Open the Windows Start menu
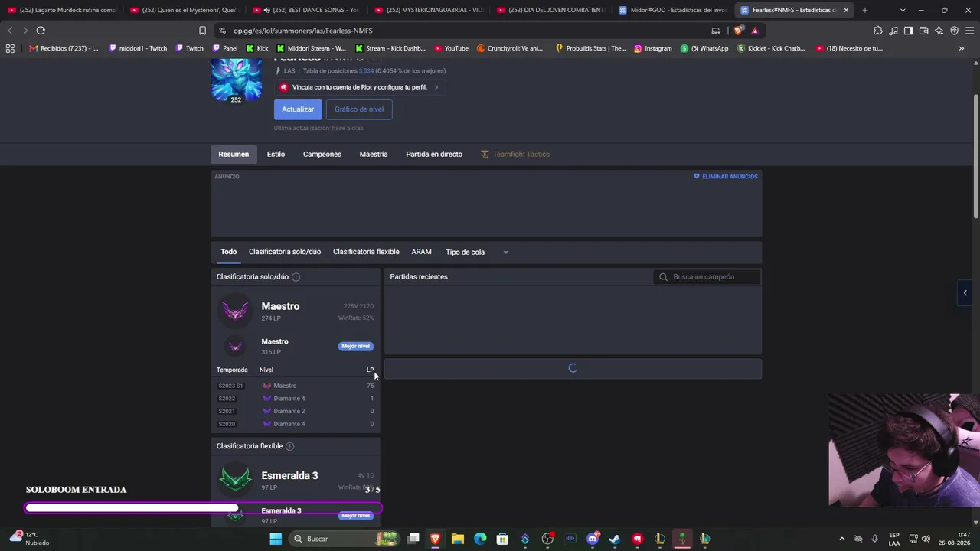The image size is (980, 551). pos(276,539)
